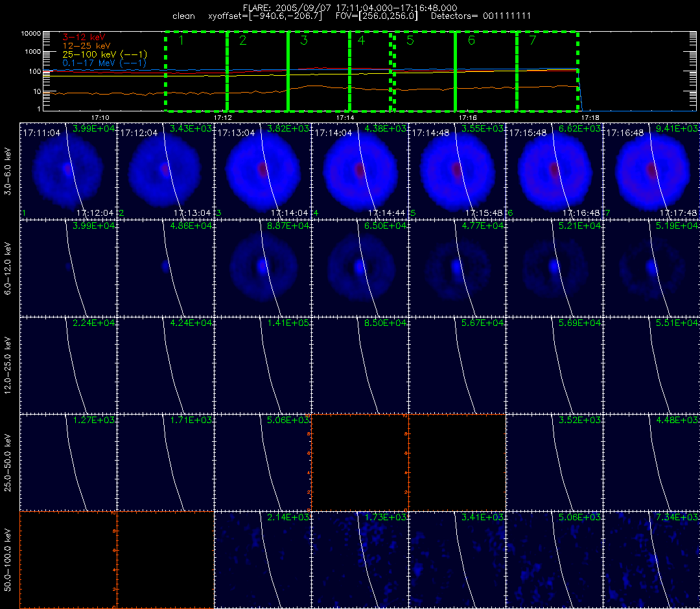Select the interval 4 number in the light curve

(361, 41)
